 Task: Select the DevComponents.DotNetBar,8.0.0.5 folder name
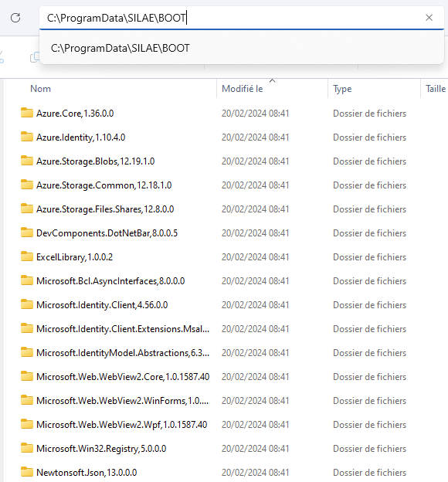pos(107,233)
